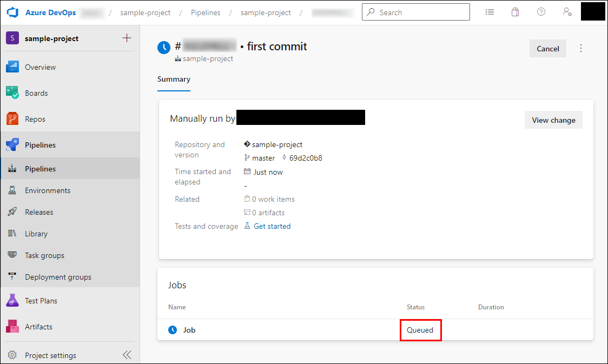Image resolution: width=608 pixels, height=364 pixels.
Task: Click the Pipelines hub rocket icon
Action: [12, 144]
